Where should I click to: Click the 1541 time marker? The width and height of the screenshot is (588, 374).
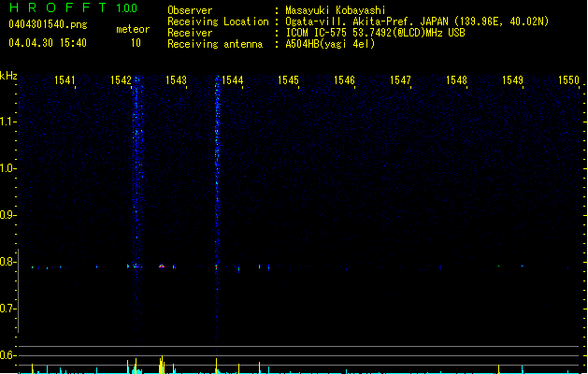click(x=65, y=80)
